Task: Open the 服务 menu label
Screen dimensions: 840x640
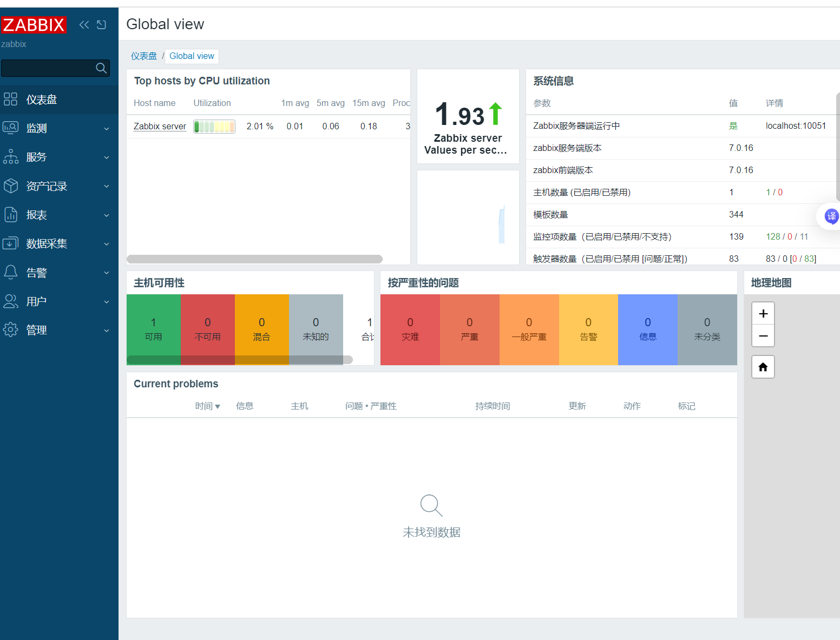Action: [x=36, y=157]
